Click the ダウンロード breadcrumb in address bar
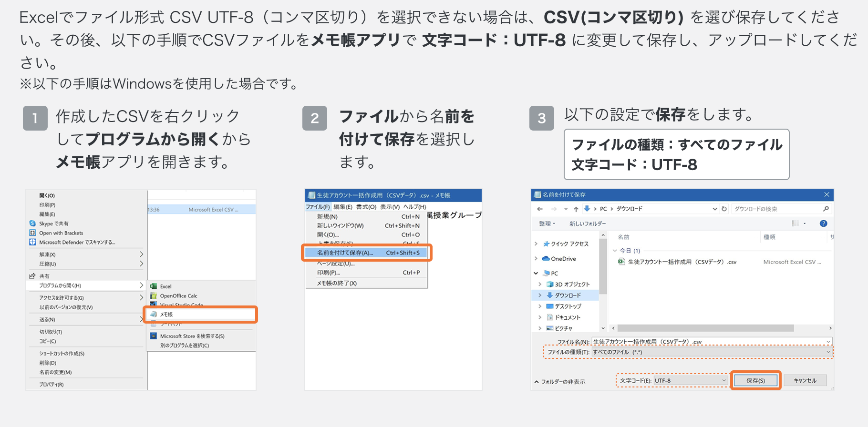Viewport: 868px width, 427px height. click(629, 209)
